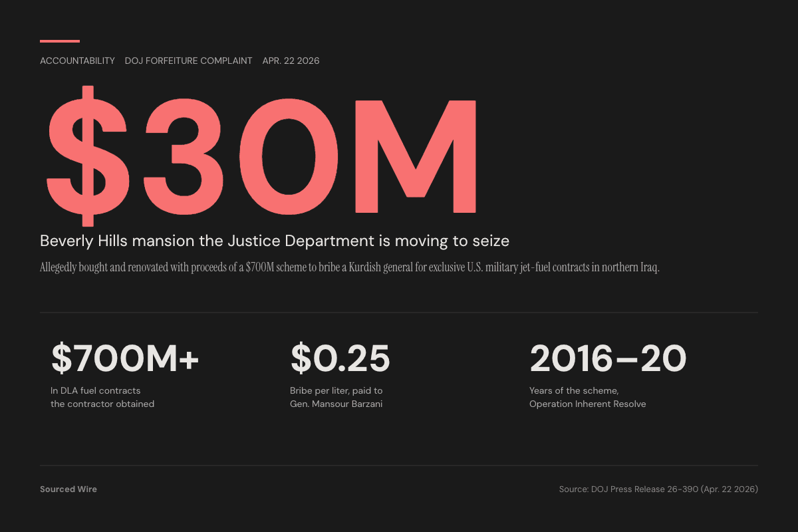Select the Operation Inherent Resolve caption
This screenshot has height=532, width=798.
[587, 397]
